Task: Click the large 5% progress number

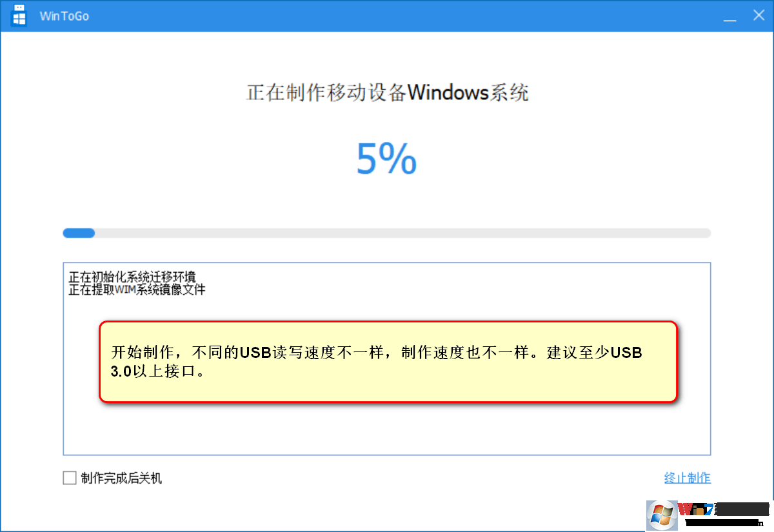Action: pyautogui.click(x=387, y=159)
